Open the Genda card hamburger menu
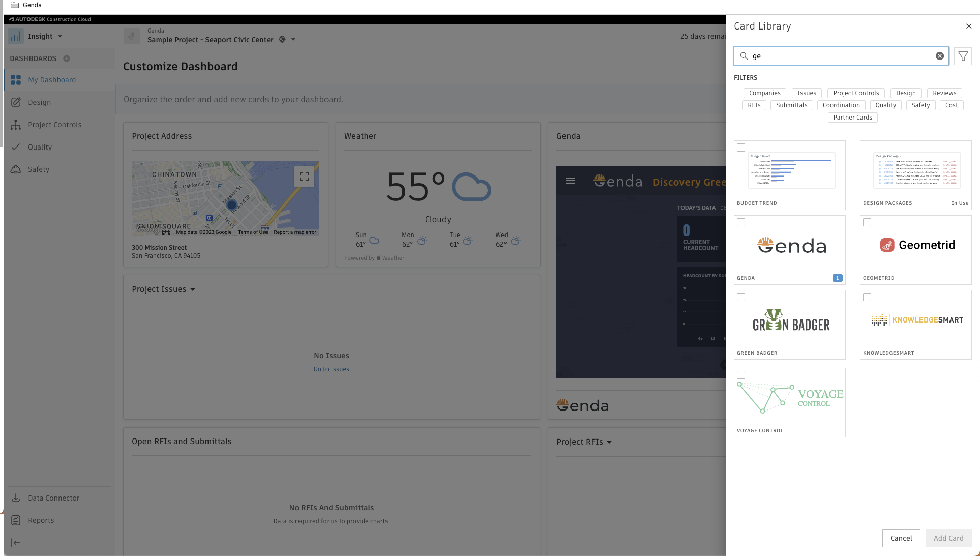 (x=571, y=181)
